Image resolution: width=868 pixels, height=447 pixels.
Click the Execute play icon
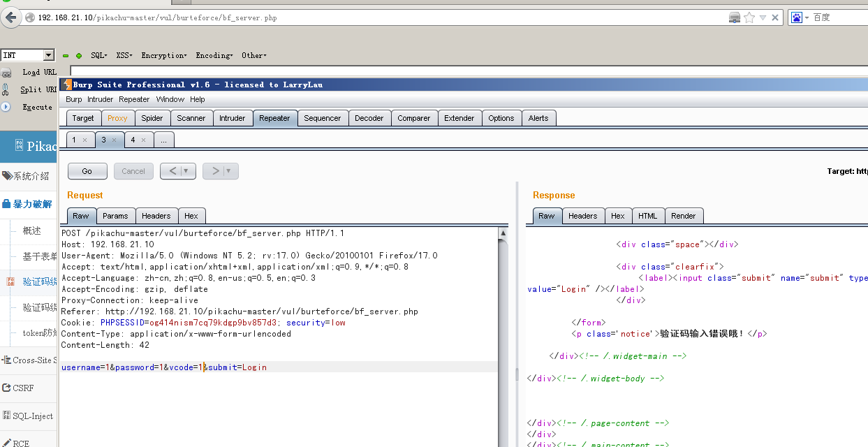6,107
